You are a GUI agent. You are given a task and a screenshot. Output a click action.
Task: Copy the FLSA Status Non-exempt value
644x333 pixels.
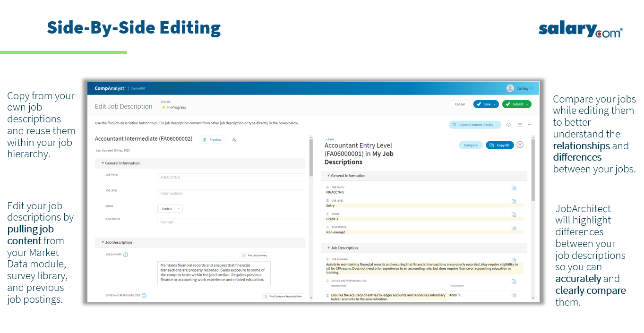pos(514,228)
